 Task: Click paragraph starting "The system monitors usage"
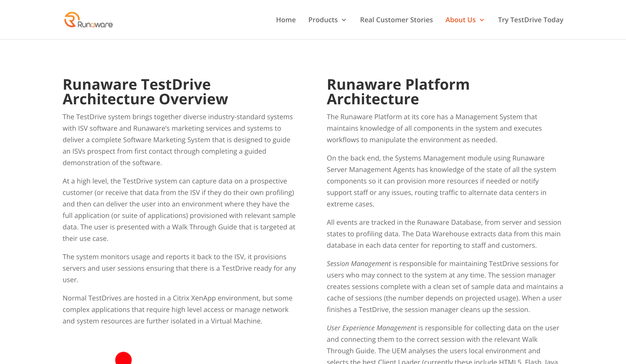(x=179, y=268)
